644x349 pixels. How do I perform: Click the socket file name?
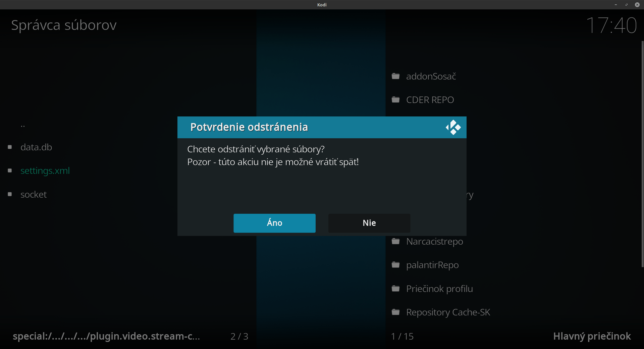pyautogui.click(x=34, y=194)
